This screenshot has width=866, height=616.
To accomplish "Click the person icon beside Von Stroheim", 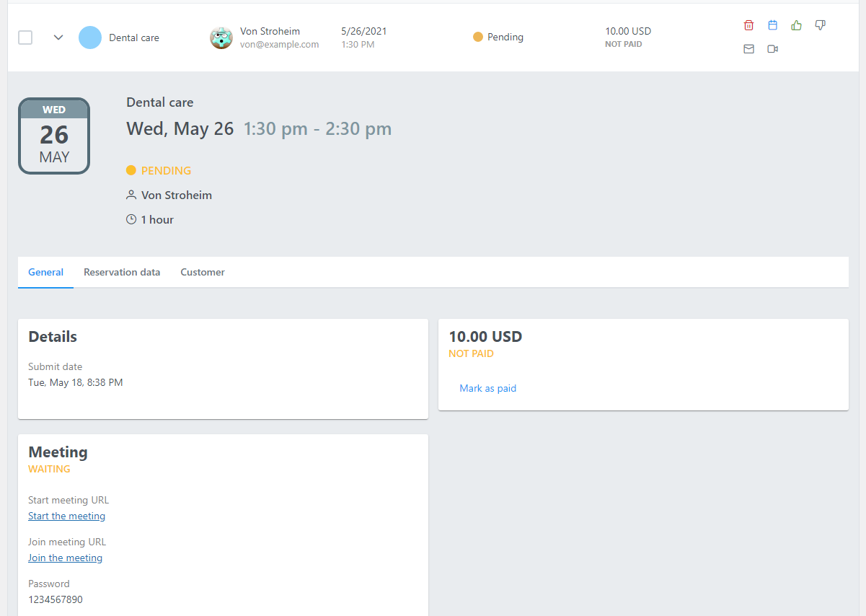I will pos(131,195).
